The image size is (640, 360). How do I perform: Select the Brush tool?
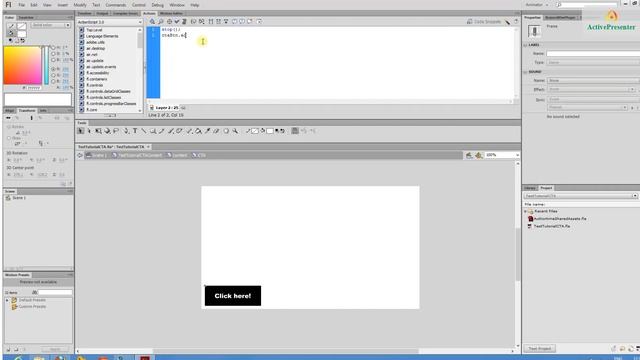(171, 131)
